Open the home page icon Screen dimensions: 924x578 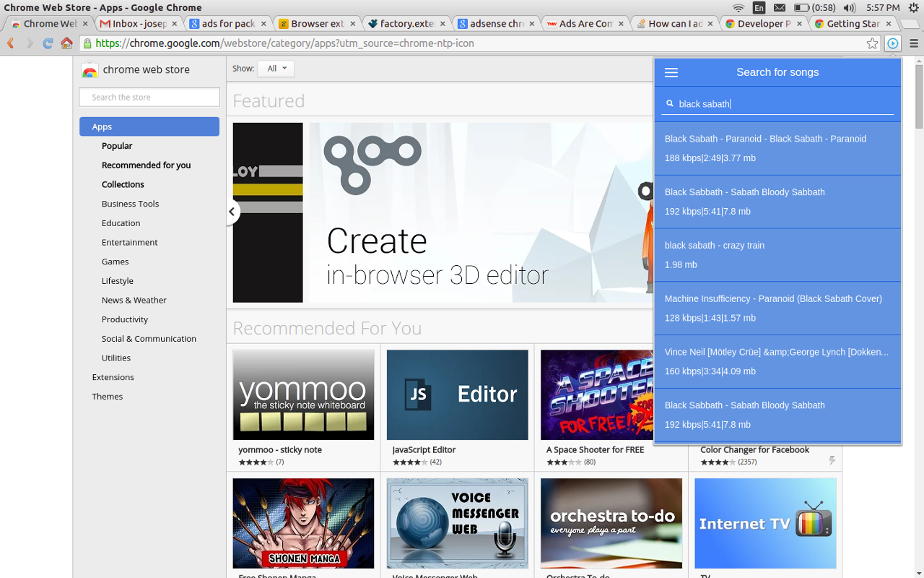click(x=66, y=43)
